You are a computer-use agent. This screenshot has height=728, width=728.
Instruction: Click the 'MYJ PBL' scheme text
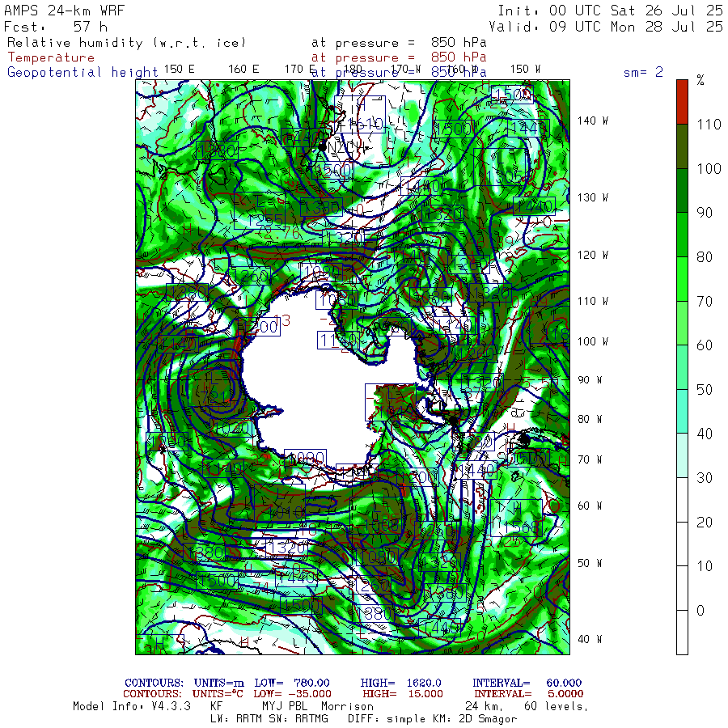285,706
